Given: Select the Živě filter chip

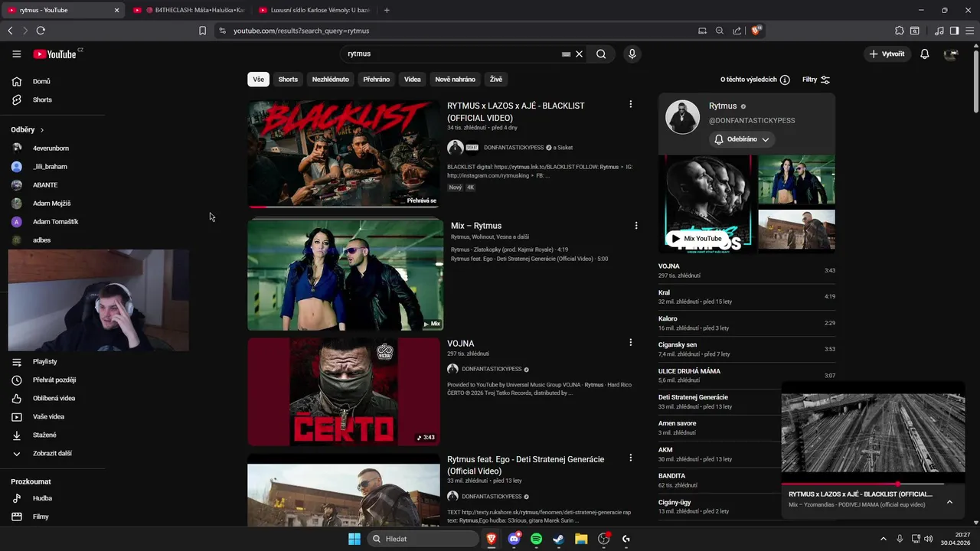Looking at the screenshot, I should 496,80.
